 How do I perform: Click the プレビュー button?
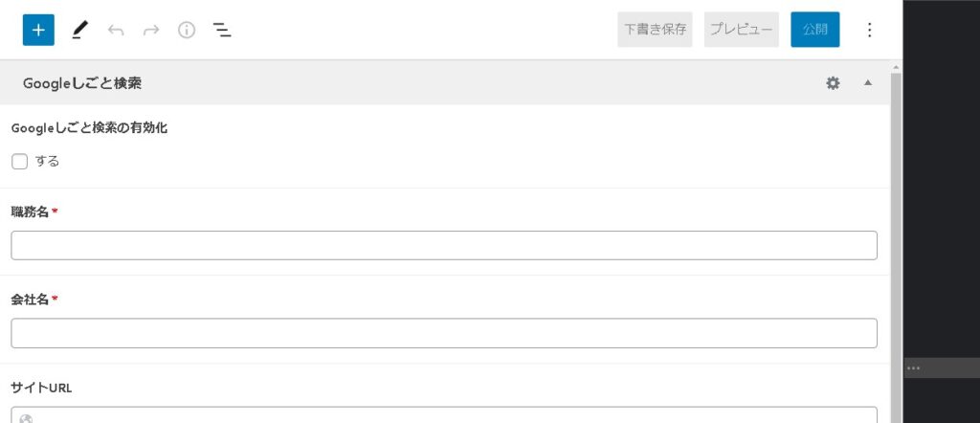click(742, 30)
